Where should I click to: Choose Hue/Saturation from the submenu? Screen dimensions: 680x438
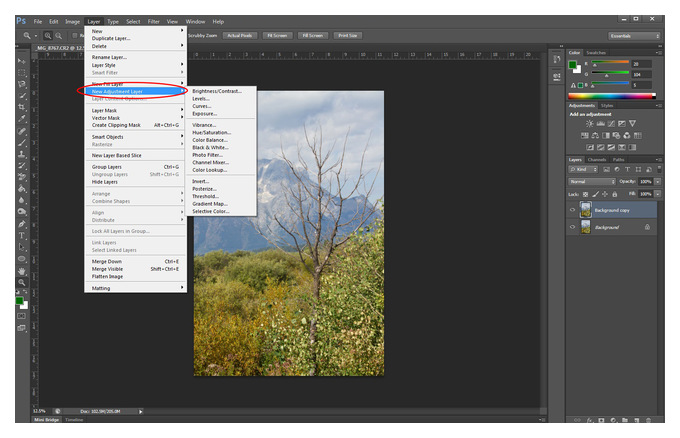212,133
